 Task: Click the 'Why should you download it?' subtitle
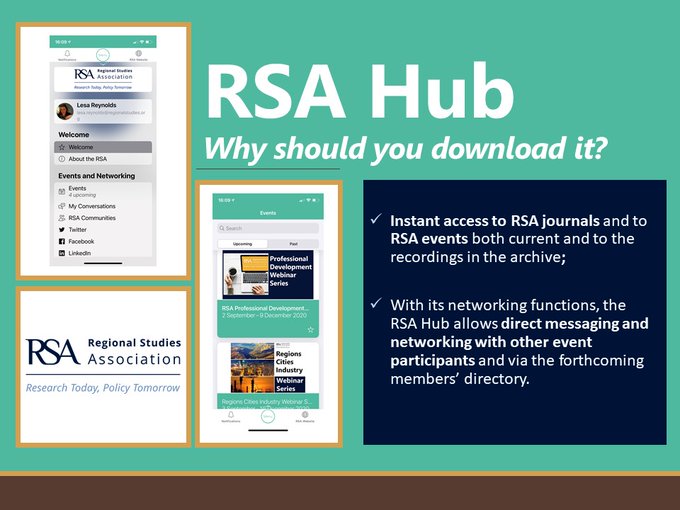click(x=405, y=148)
